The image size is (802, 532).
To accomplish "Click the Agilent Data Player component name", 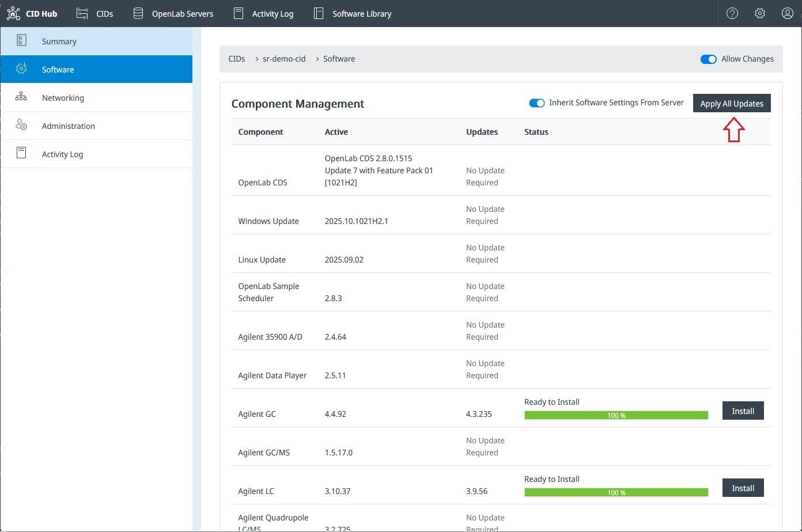I will 273,375.
